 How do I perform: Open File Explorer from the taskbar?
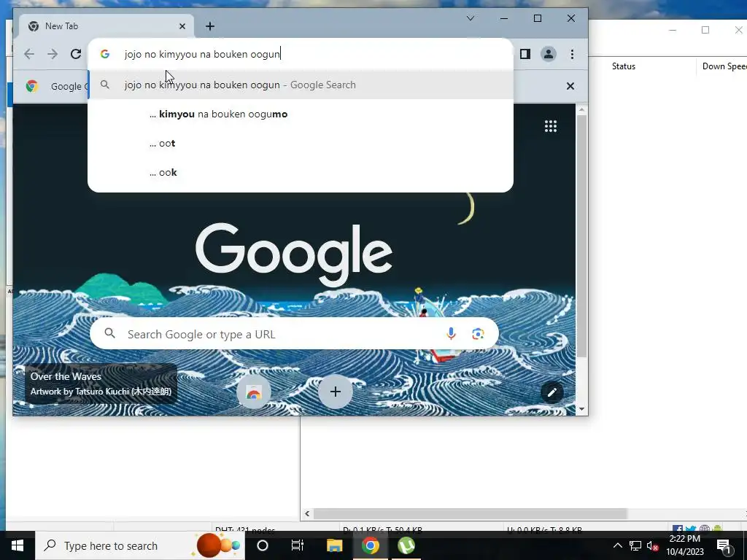point(334,545)
